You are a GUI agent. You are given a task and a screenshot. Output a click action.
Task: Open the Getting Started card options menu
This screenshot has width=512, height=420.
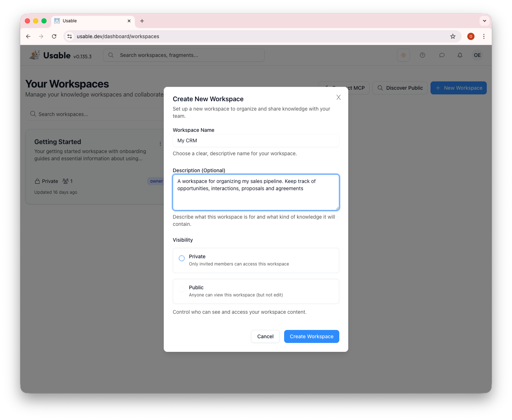[160, 143]
